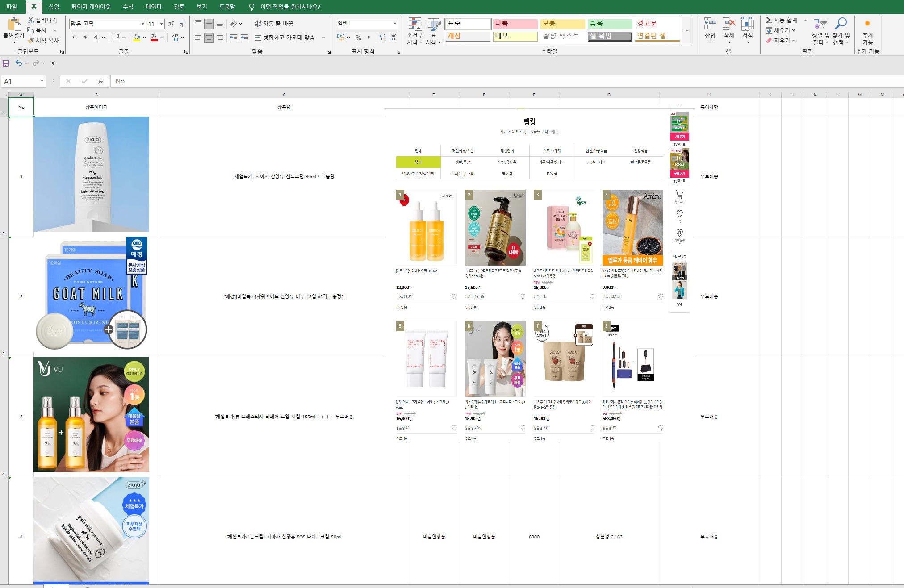The width and height of the screenshot is (904, 588).
Task: Click the increase indent icon
Action: click(244, 38)
